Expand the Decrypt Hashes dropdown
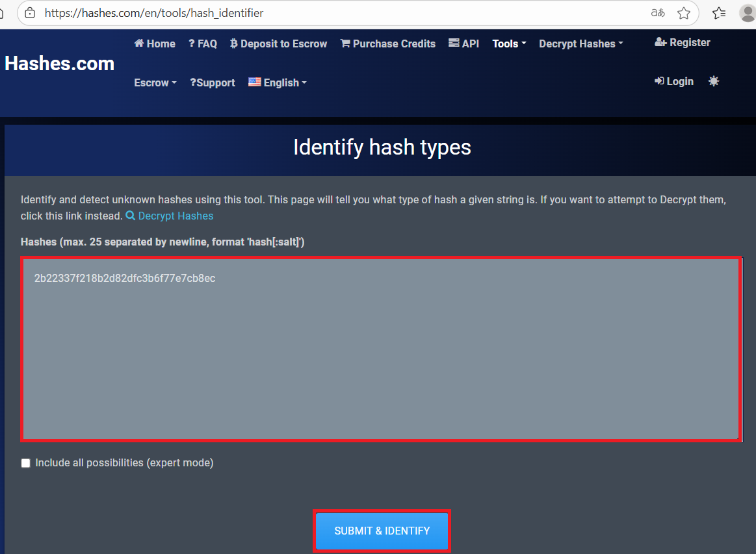Image resolution: width=756 pixels, height=554 pixels. tap(580, 44)
